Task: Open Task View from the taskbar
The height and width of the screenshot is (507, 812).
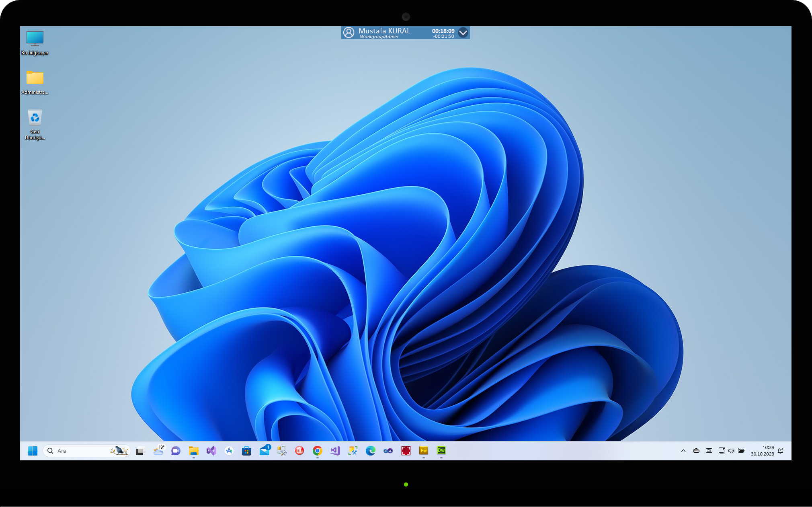Action: 140,451
